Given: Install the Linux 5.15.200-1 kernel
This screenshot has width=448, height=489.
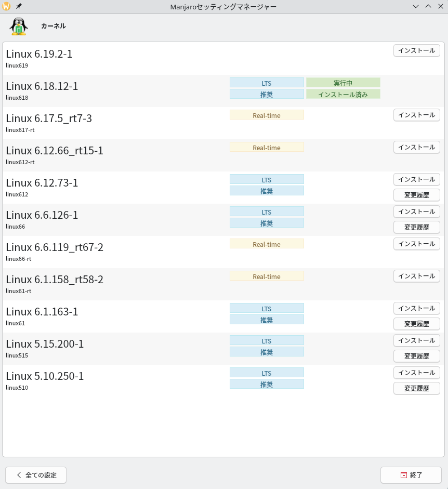Looking at the screenshot, I should (416, 340).
